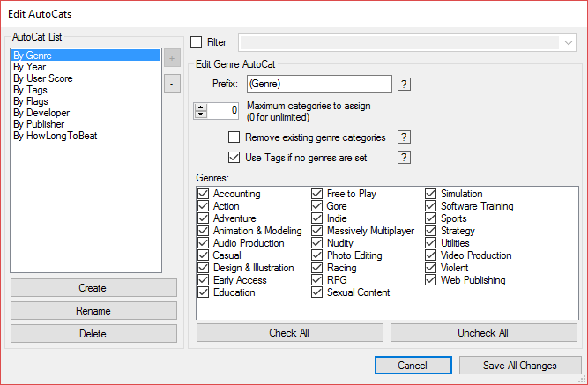Untick Use Tags if no genres are set
The width and height of the screenshot is (588, 385).
pos(234,158)
